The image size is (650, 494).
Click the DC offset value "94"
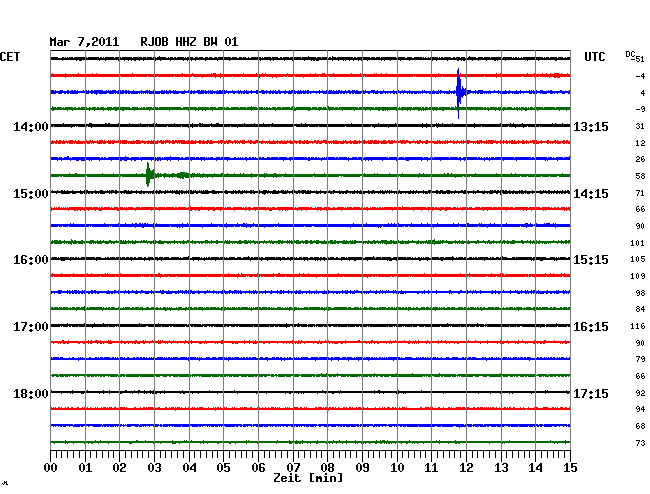pyautogui.click(x=640, y=409)
